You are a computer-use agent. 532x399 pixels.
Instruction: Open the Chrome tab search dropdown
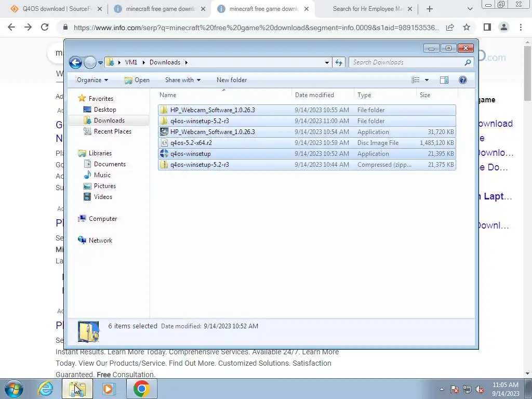pyautogui.click(x=470, y=9)
